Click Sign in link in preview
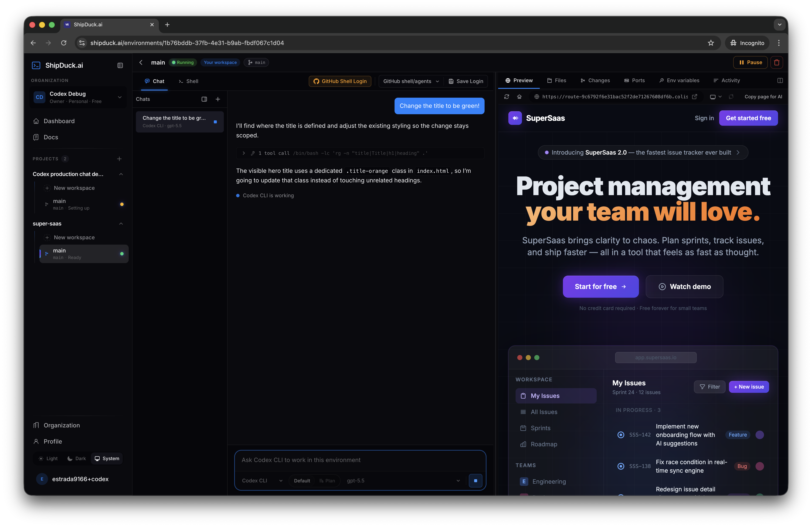 point(704,118)
